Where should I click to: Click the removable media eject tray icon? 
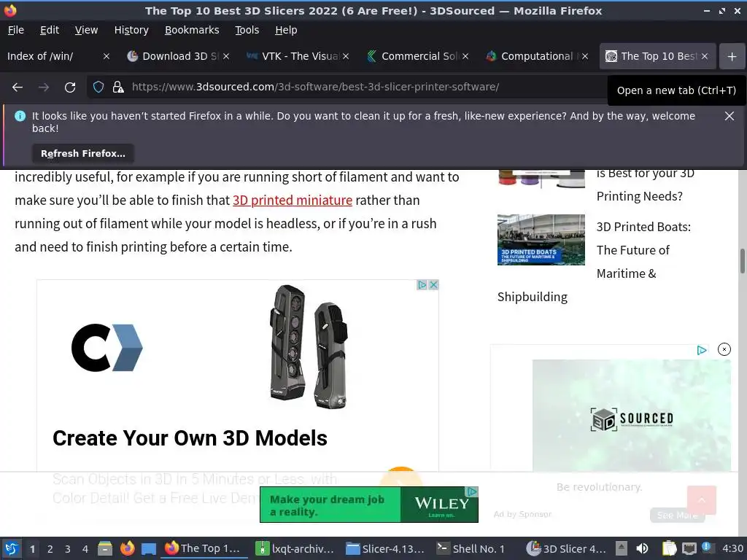click(x=622, y=548)
